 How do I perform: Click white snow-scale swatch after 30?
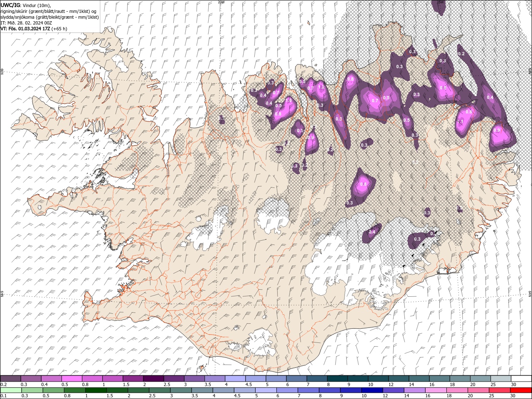coord(521,379)
